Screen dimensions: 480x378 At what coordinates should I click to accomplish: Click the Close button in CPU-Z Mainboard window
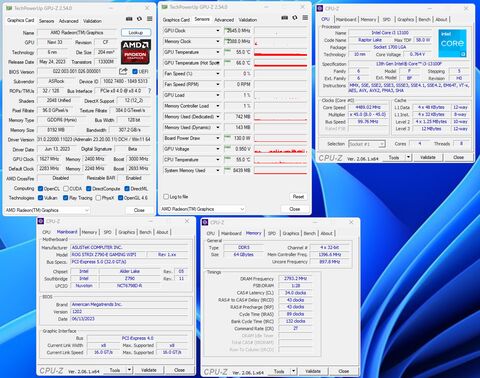(x=179, y=370)
